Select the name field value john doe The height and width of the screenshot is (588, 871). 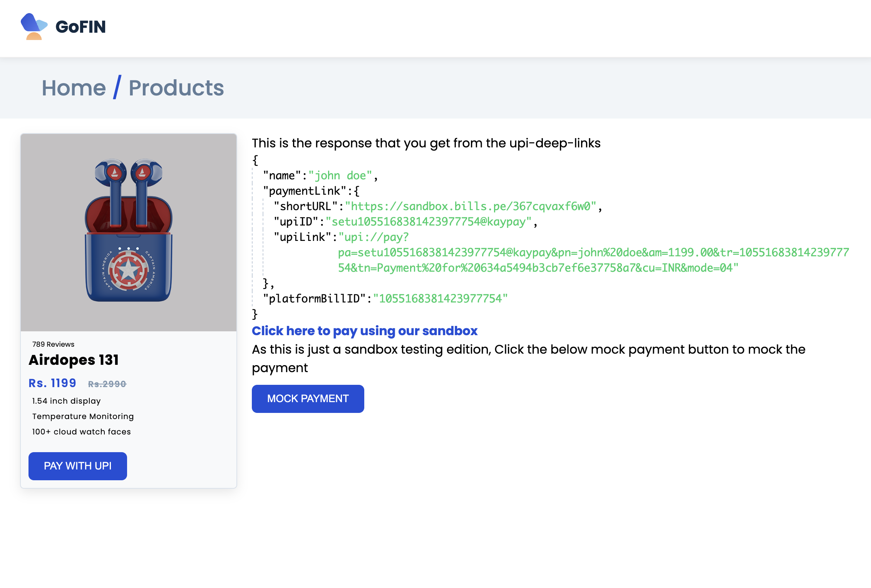[x=340, y=175]
